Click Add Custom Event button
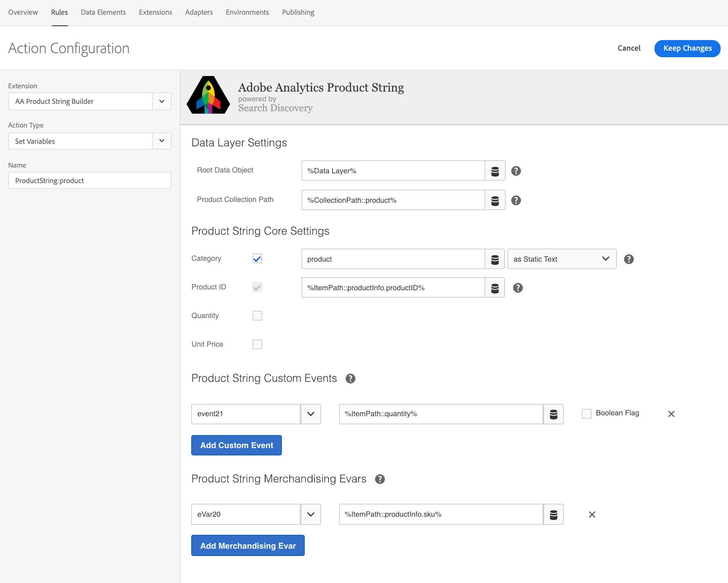Viewport: 728px width, 583px height. coord(237,446)
